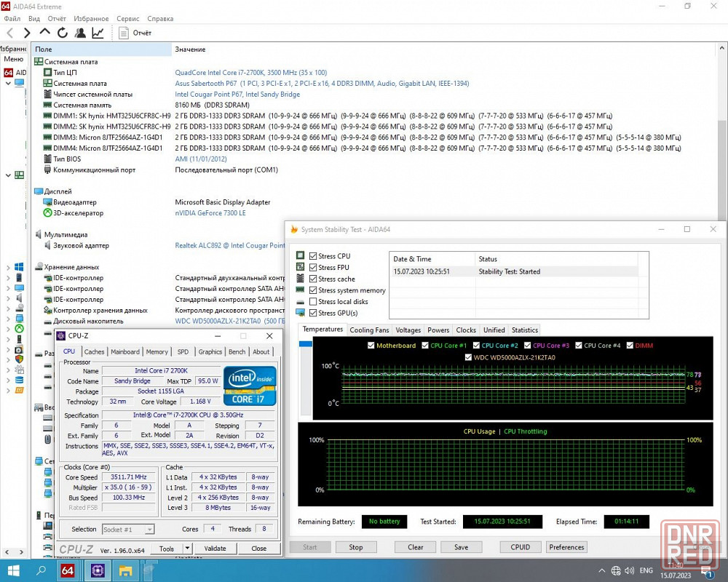Click the refresh icon in AIDA64 toolbar
Screen dimensions: 728x582
[62, 33]
